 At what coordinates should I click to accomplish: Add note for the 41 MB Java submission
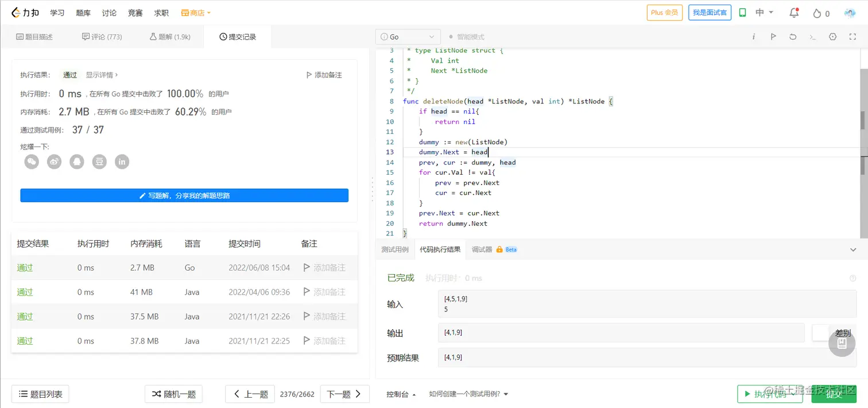[324, 292]
